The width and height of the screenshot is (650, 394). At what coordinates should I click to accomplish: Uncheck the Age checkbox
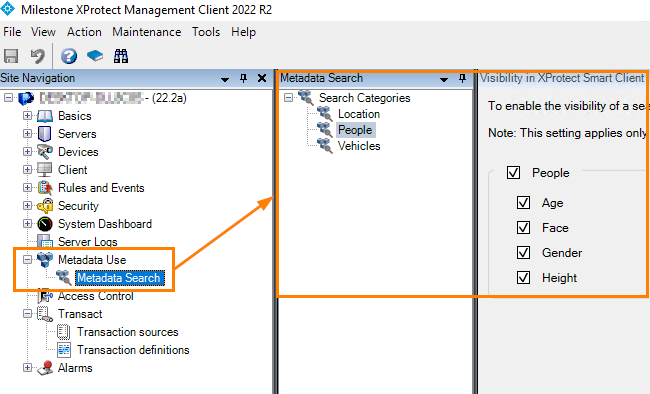pyautogui.click(x=523, y=203)
